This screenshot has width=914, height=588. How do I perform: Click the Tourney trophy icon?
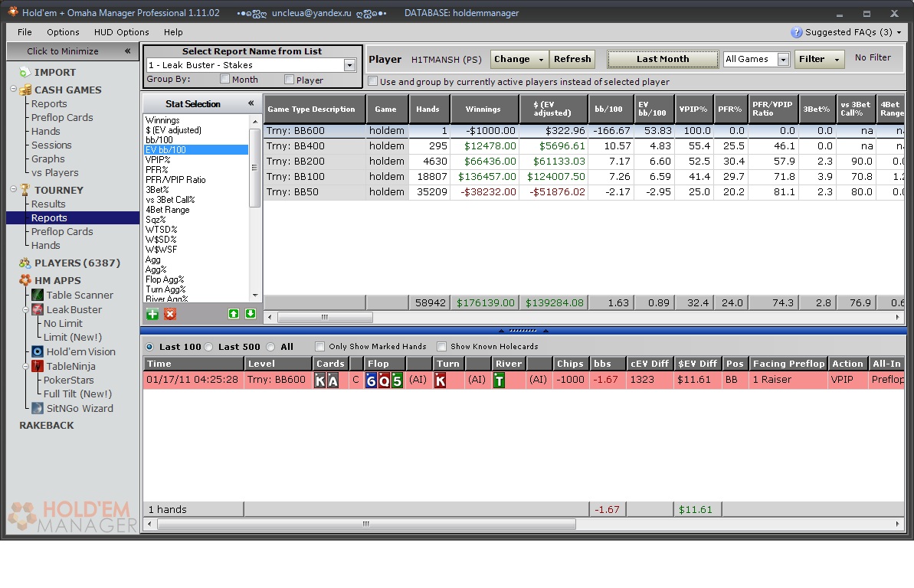pyautogui.click(x=25, y=190)
